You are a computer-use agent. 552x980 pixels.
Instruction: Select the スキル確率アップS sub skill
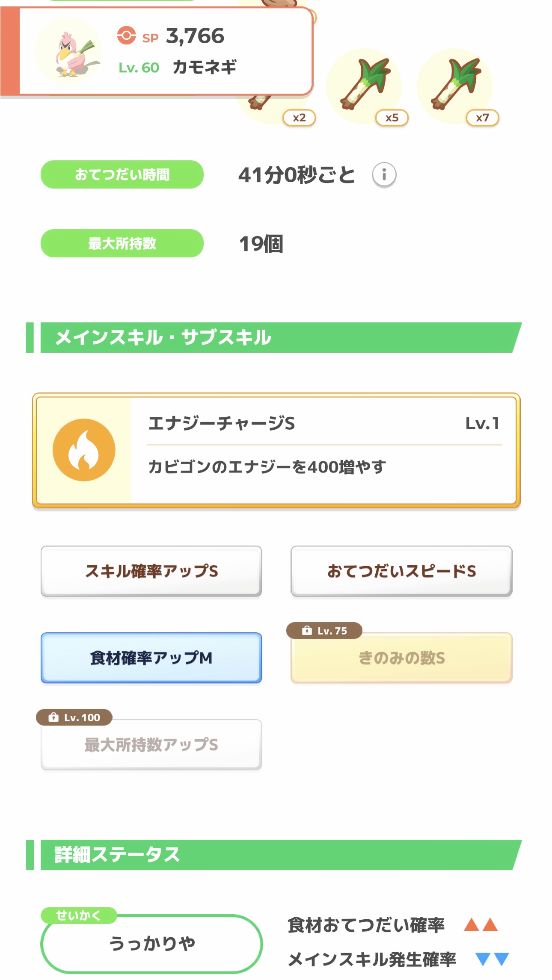pos(151,571)
